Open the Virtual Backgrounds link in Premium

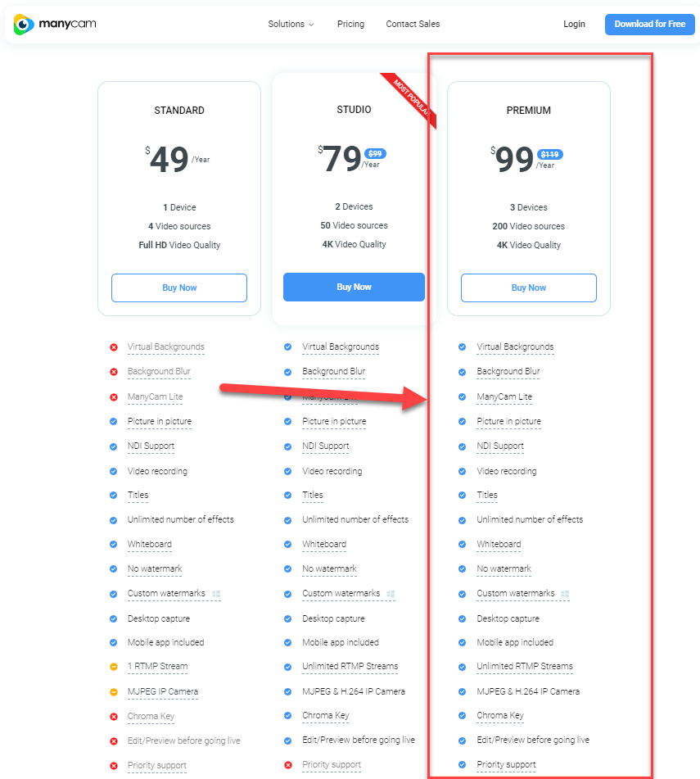[x=515, y=347]
